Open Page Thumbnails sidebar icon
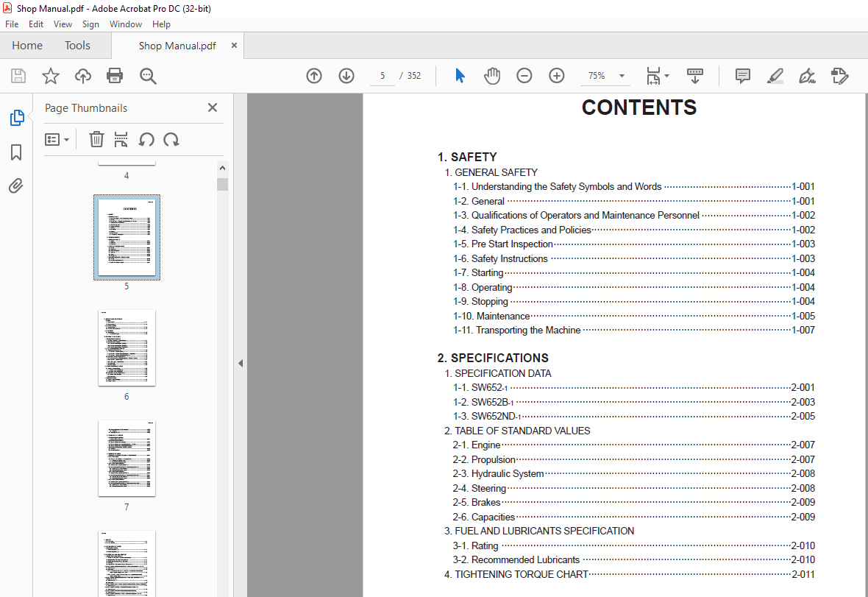This screenshot has width=868, height=597. click(17, 118)
